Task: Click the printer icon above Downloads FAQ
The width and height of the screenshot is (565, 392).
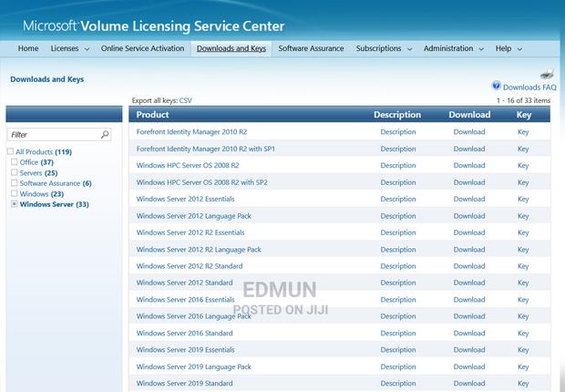Action: [x=547, y=74]
